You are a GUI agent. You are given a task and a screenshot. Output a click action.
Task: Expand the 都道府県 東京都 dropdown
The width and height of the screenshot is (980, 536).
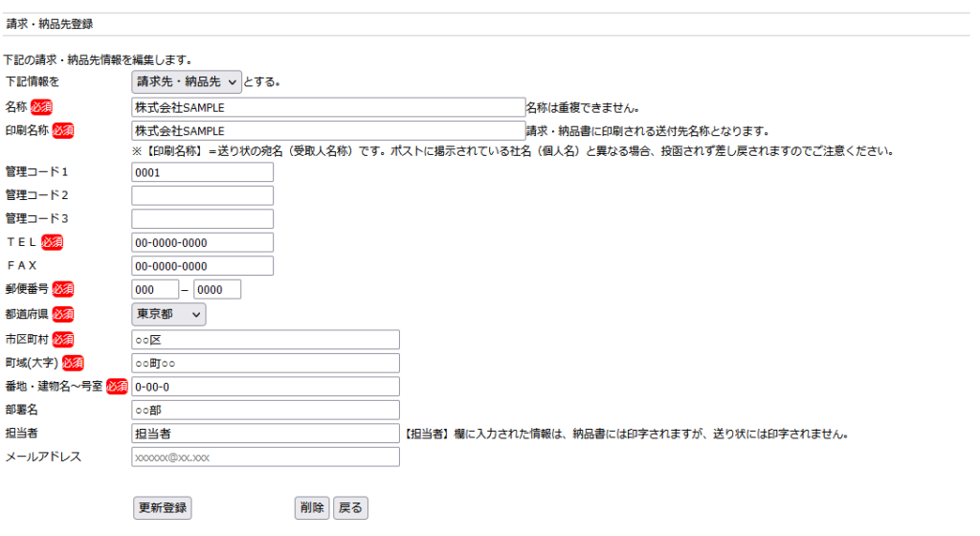[x=168, y=314]
